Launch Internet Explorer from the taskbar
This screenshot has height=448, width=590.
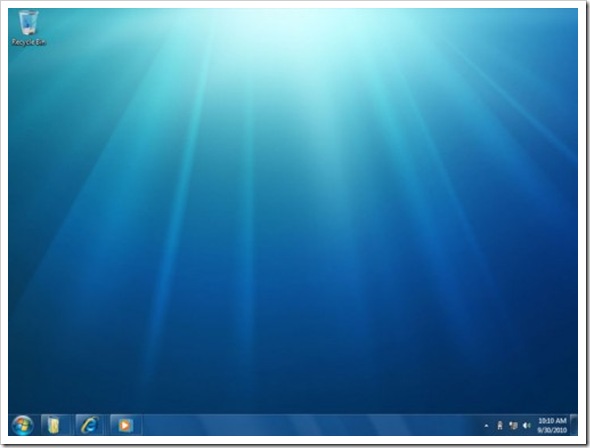coord(89,425)
